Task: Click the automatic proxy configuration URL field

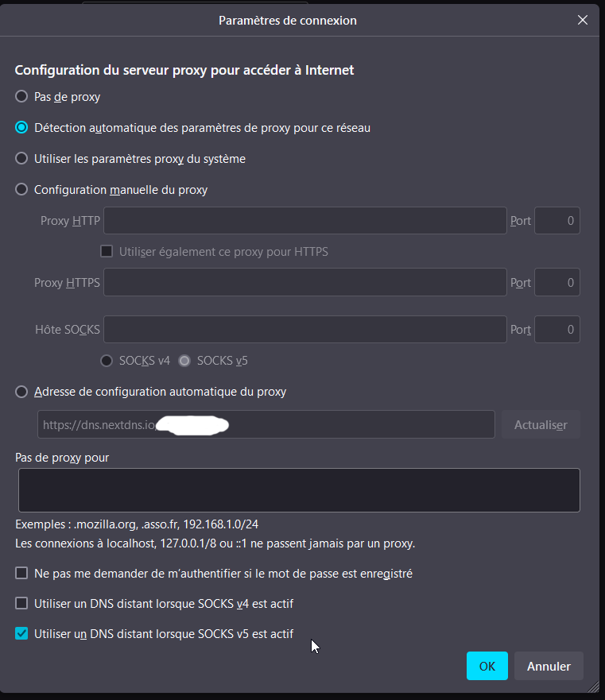Action: click(266, 424)
